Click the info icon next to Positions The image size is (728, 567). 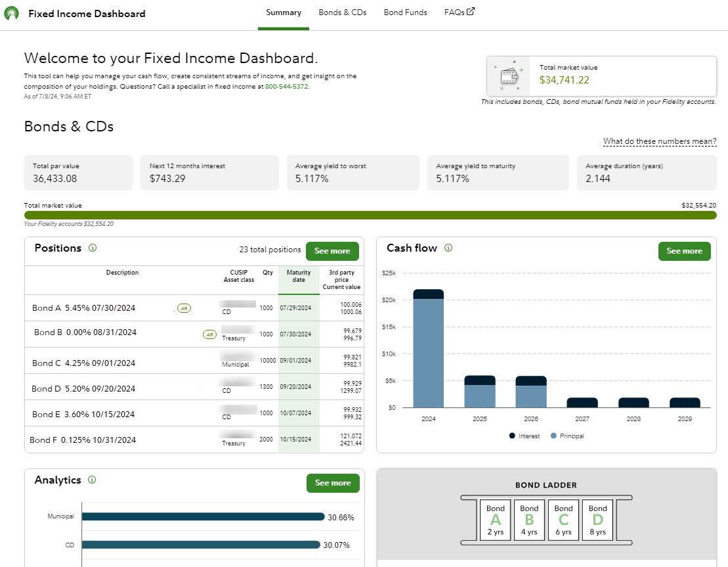pyautogui.click(x=93, y=248)
